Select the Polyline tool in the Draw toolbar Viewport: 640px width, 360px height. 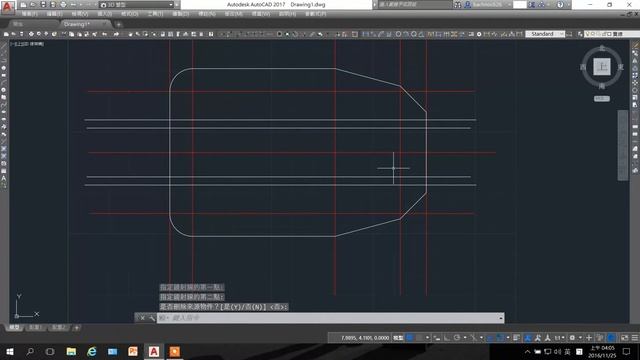(4, 60)
